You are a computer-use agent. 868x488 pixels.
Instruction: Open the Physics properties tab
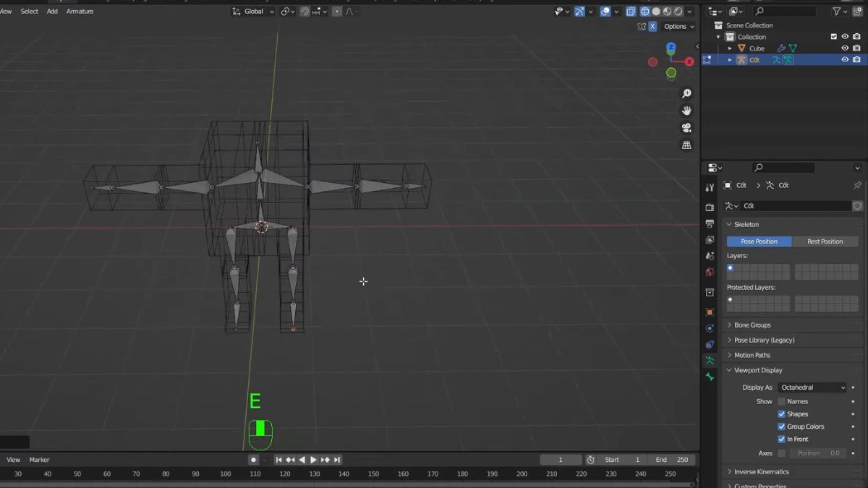point(710,328)
